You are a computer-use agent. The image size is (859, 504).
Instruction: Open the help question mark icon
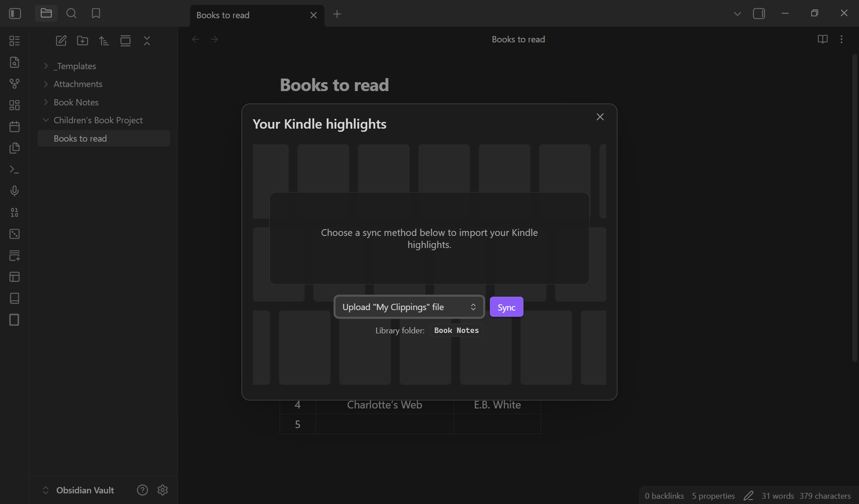coord(142,490)
